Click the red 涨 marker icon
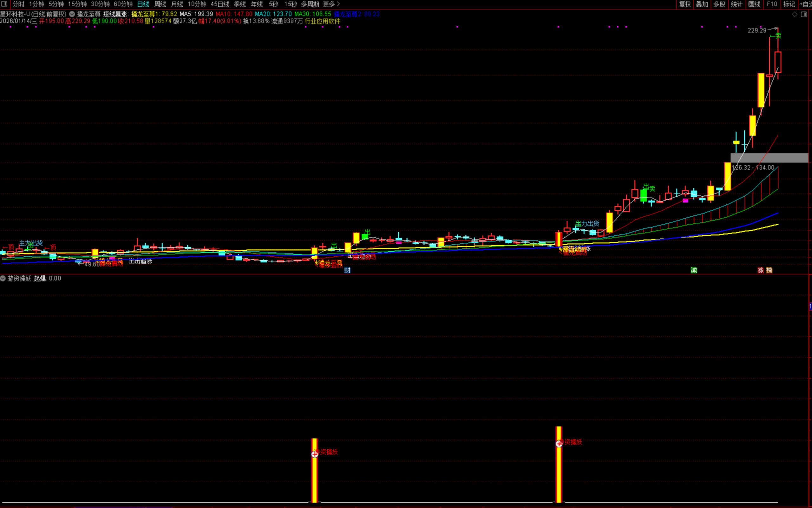 (x=761, y=270)
